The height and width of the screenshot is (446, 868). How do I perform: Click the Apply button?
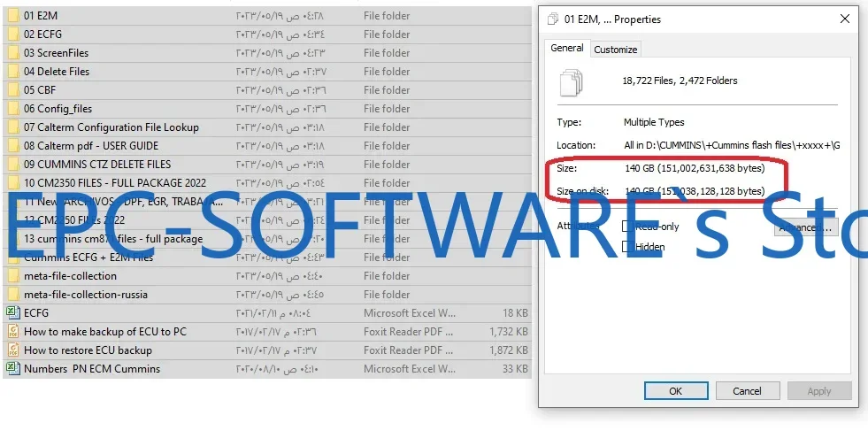[x=819, y=390]
